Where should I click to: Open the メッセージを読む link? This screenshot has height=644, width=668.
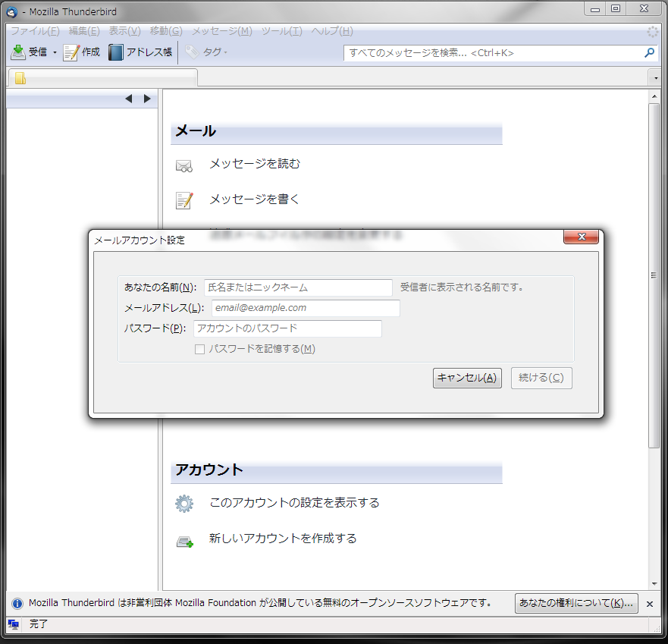[x=255, y=164]
